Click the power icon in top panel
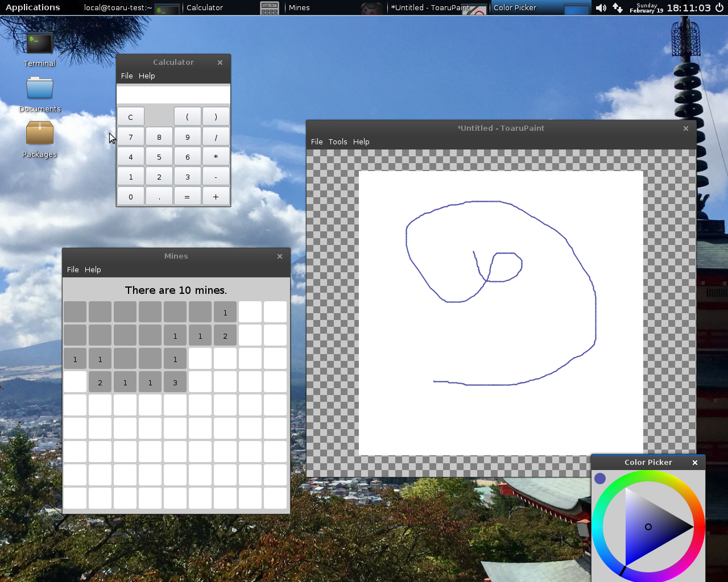The image size is (728, 582). point(719,7)
